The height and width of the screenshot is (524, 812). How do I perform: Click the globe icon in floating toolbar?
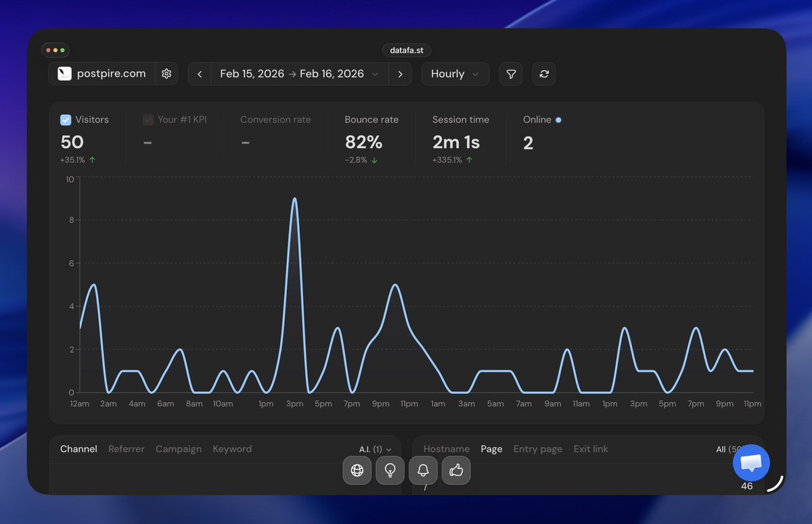[357, 470]
